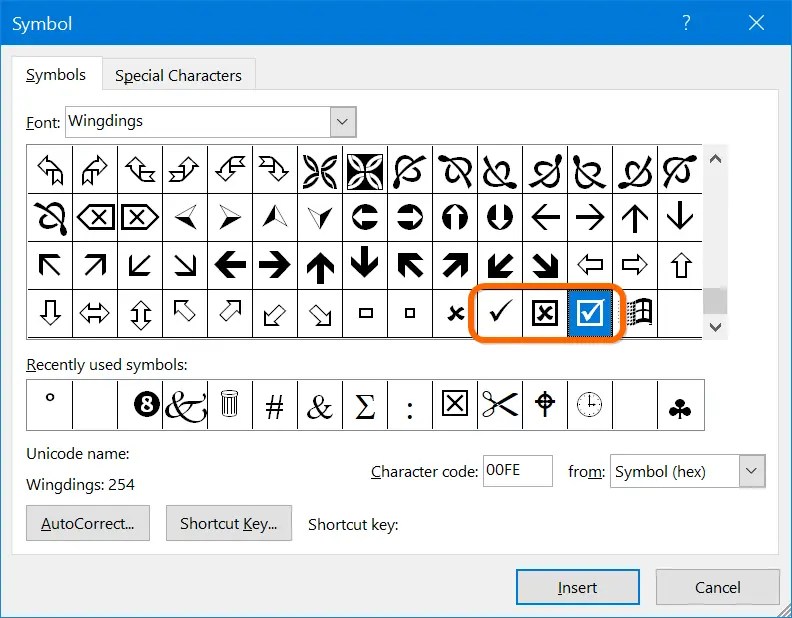792x618 pixels.
Task: Pick the Windows flag symbol
Action: pos(638,314)
